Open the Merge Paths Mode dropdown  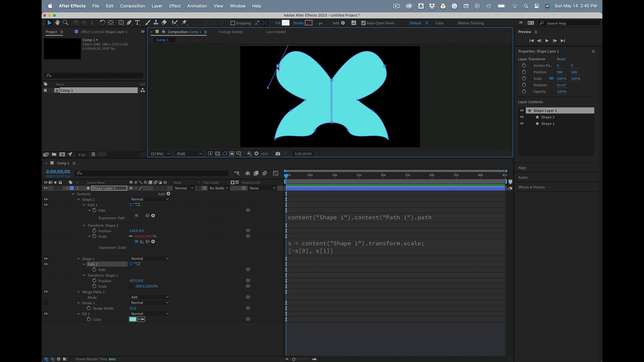(x=150, y=297)
